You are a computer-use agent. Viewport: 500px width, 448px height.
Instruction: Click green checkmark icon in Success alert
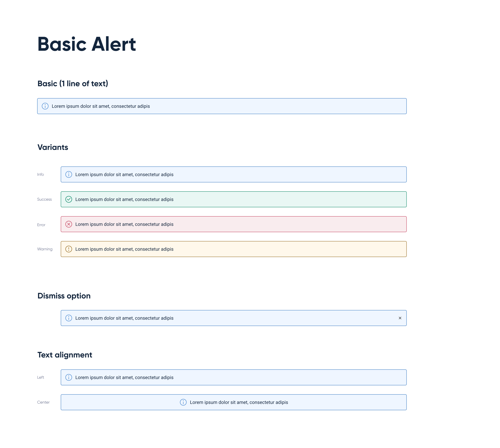[69, 199]
